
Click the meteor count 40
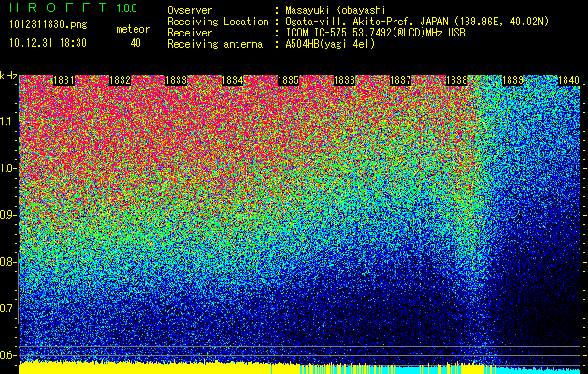click(136, 43)
